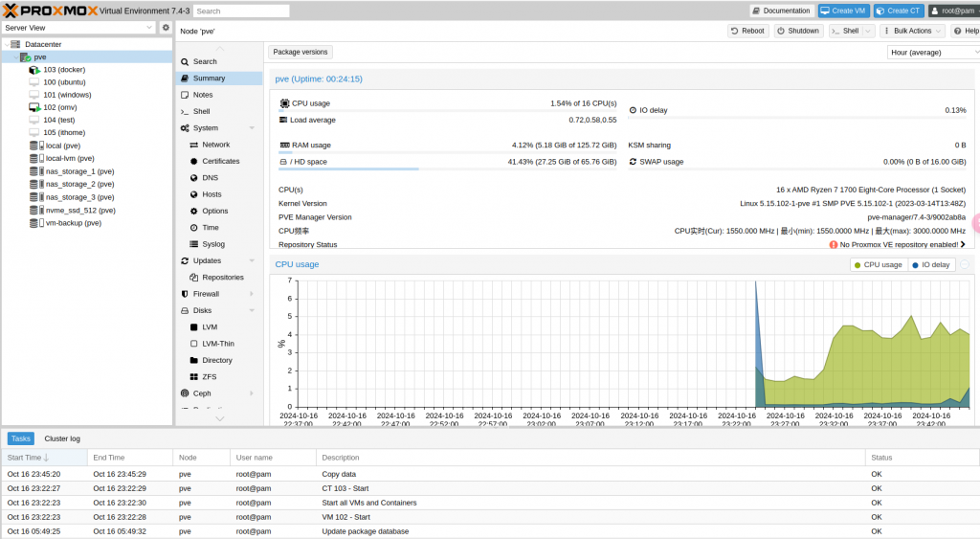Collapse the Datacenter tree node
Screen dimensions: 980x539
pyautogui.click(x=7, y=44)
